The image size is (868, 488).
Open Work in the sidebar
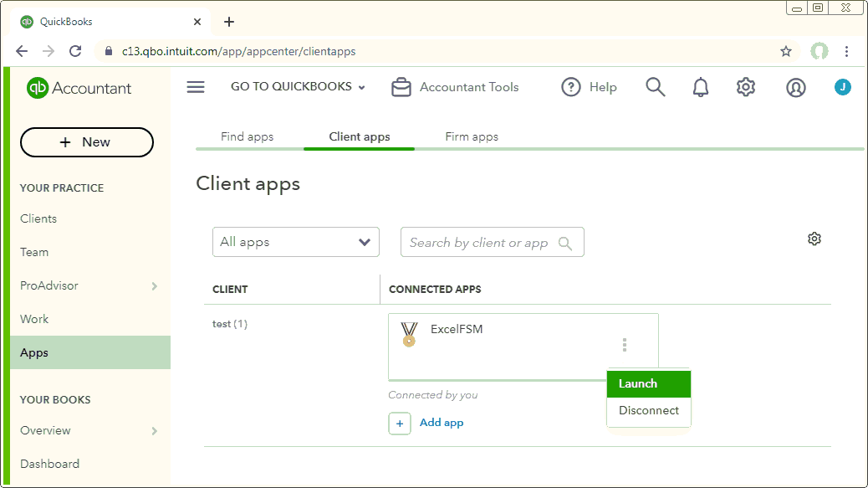coord(34,319)
